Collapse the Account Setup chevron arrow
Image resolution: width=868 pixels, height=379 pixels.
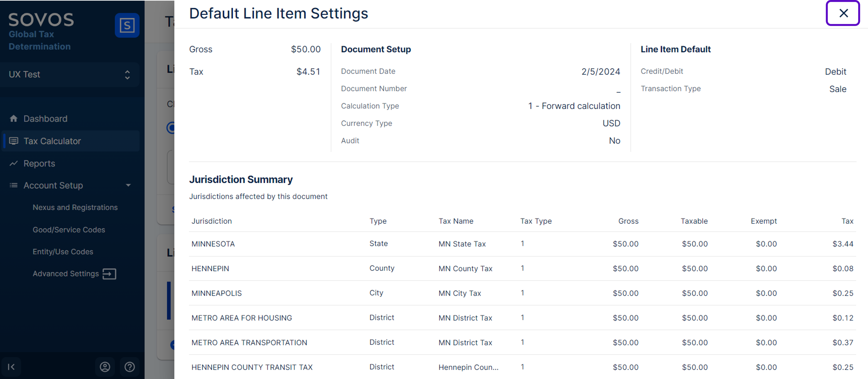click(x=128, y=185)
